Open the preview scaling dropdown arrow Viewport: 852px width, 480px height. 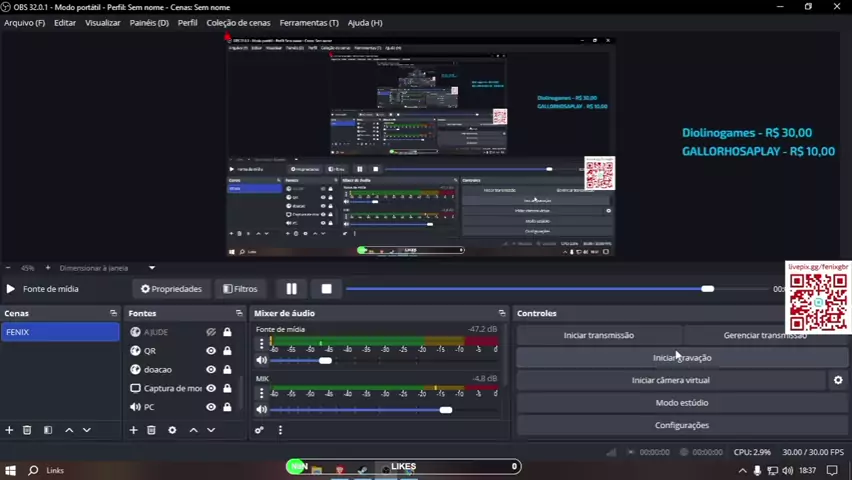point(152,268)
